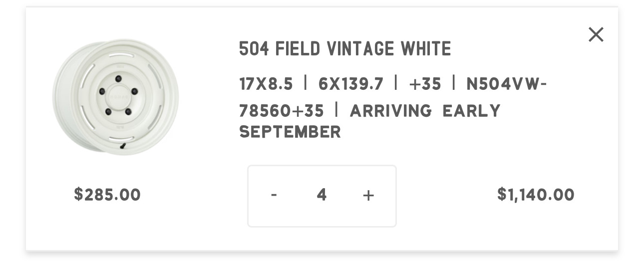Open the vintage white wheel thumbnail
Image resolution: width=644 pixels, height=267 pixels.
[116, 97]
